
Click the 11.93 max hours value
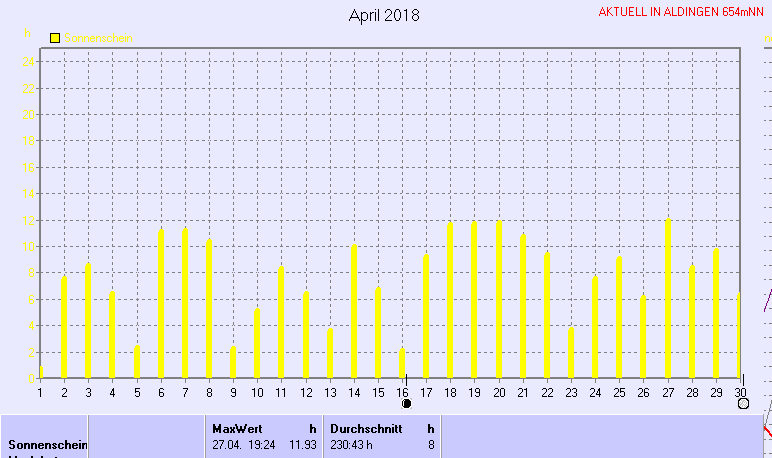302,444
